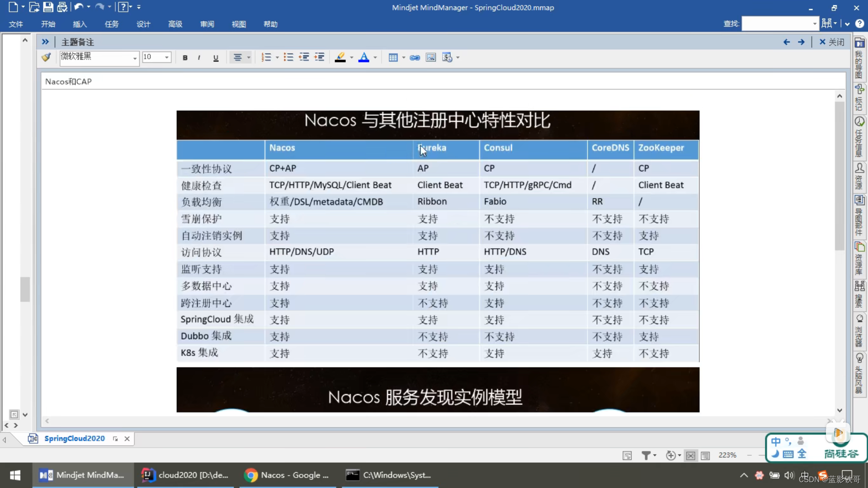This screenshot has width=868, height=488.
Task: Open the 开始 ribbon tab
Action: tap(48, 24)
